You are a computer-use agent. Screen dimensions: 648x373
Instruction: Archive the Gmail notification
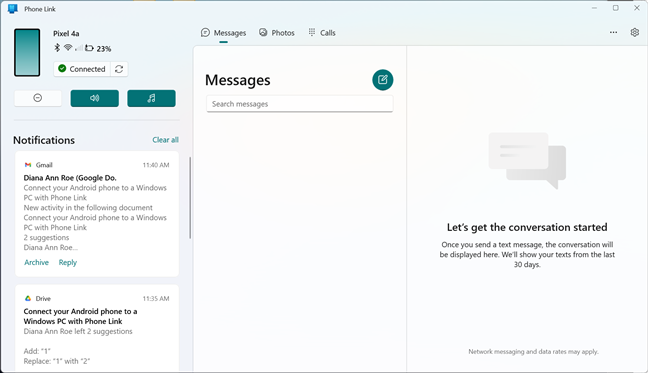pos(36,262)
